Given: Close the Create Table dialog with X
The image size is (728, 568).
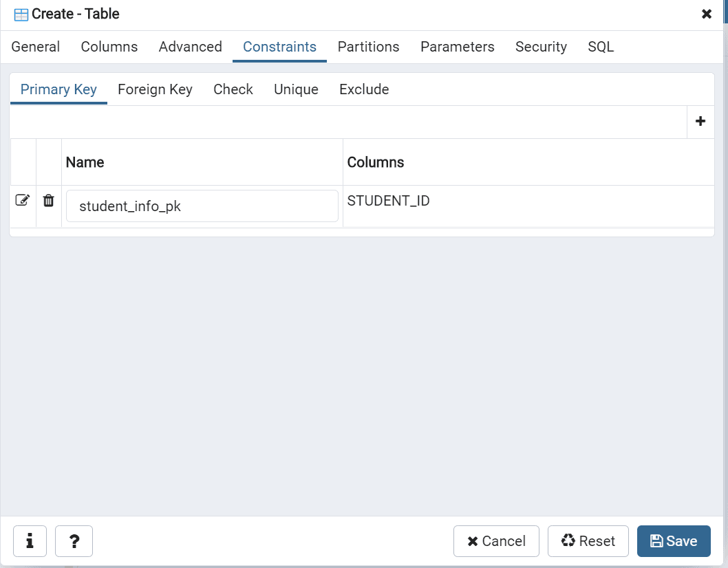Looking at the screenshot, I should [707, 14].
